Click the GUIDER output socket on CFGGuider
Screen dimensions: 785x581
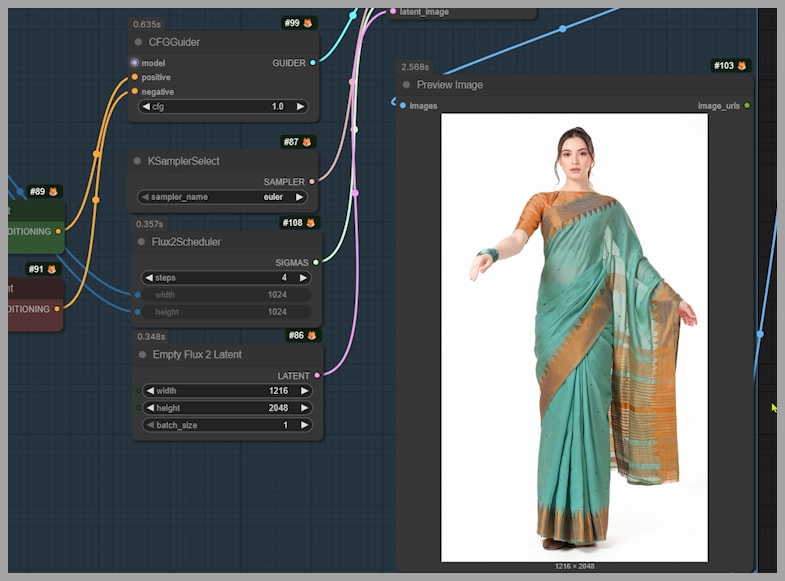(313, 63)
